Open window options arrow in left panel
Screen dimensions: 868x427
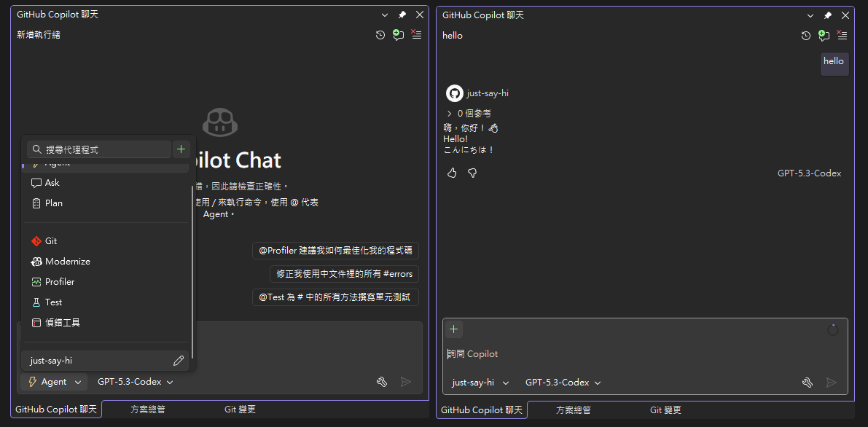pyautogui.click(x=386, y=15)
